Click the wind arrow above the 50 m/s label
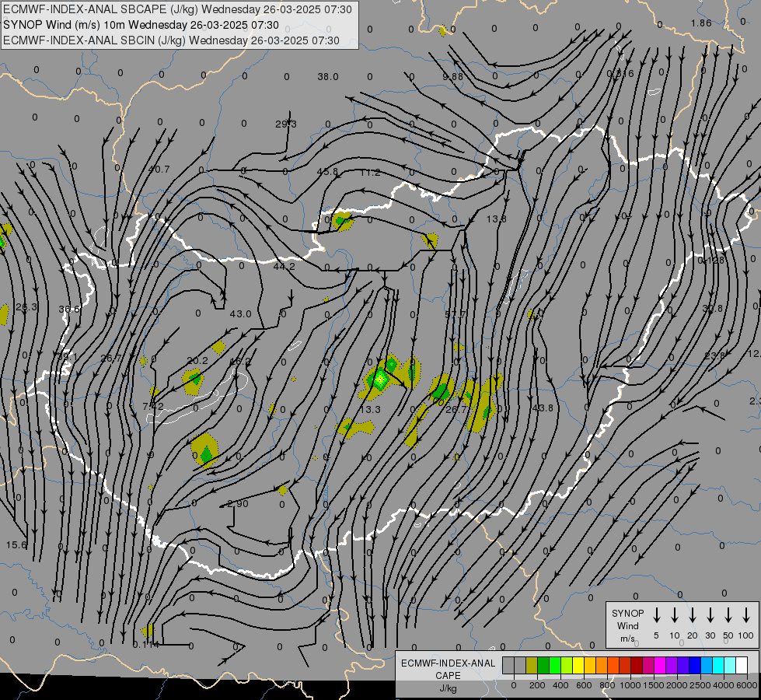 click(x=728, y=614)
